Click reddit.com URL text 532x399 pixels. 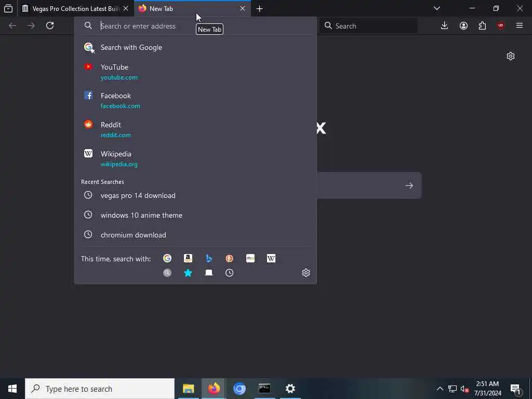tap(116, 135)
